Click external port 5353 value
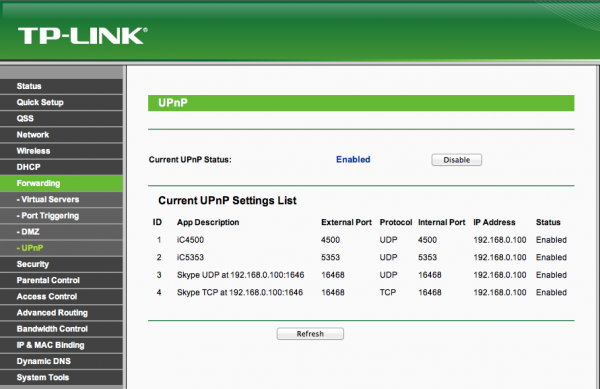600x389 pixels. tap(330, 257)
